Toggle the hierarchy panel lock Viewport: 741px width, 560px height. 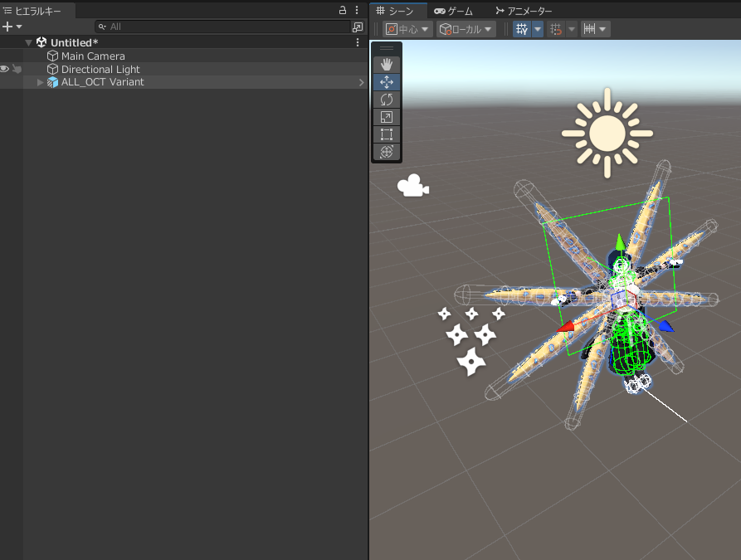click(x=343, y=11)
